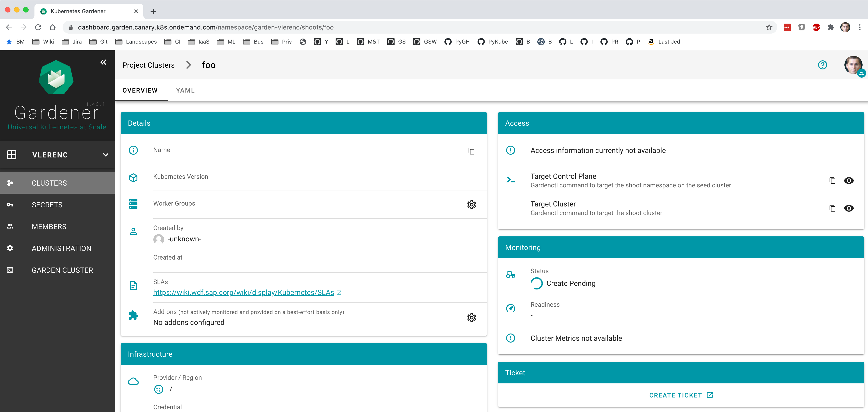Switch to the YAML tab
This screenshot has width=868, height=412.
[185, 90]
